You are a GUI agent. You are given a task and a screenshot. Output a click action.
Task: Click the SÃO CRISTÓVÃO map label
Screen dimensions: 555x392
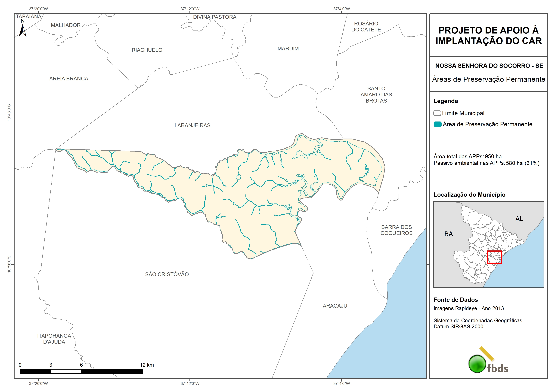point(167,274)
